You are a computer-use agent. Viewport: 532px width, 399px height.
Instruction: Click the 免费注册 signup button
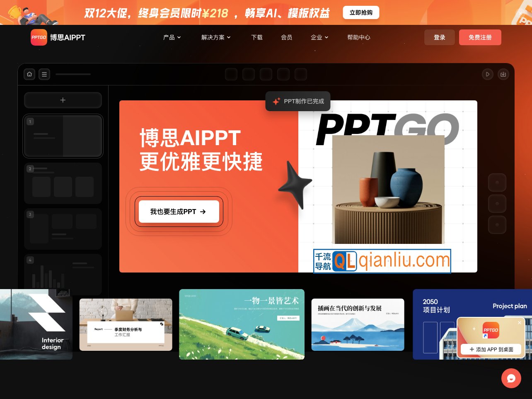coord(480,37)
